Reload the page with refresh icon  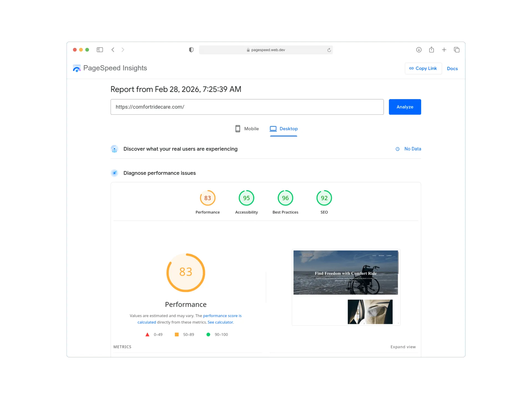click(329, 50)
